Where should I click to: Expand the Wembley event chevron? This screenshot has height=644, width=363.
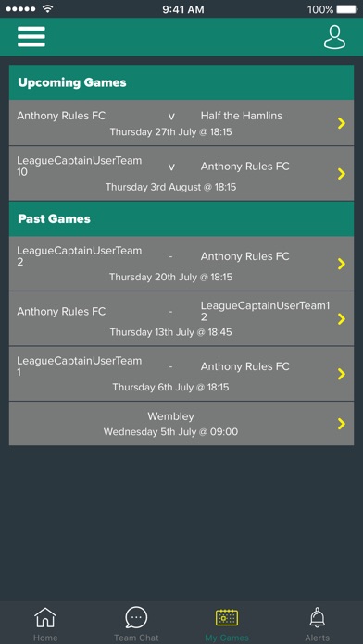click(x=341, y=424)
